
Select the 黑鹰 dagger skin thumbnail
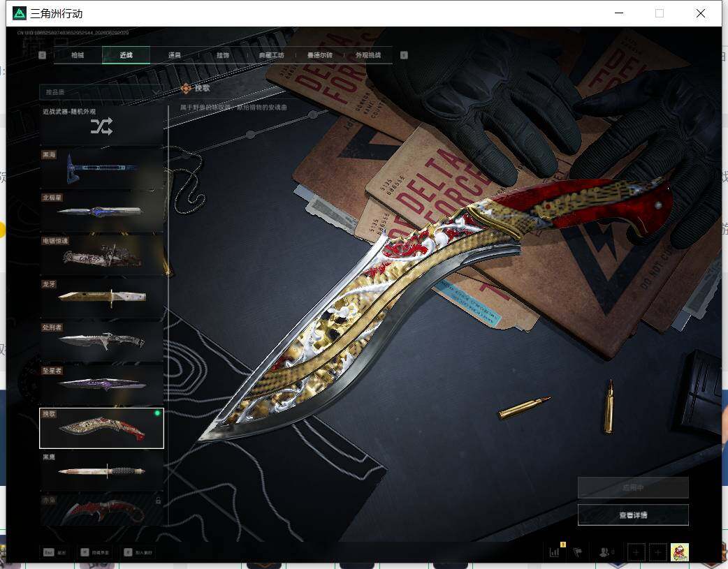tap(102, 470)
